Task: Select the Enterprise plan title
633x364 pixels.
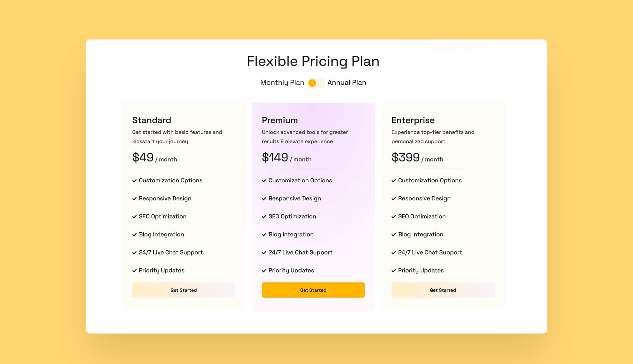Action: (x=413, y=120)
